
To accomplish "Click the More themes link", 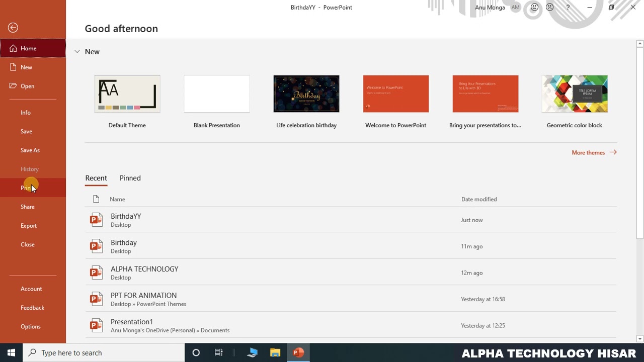I will (x=594, y=152).
